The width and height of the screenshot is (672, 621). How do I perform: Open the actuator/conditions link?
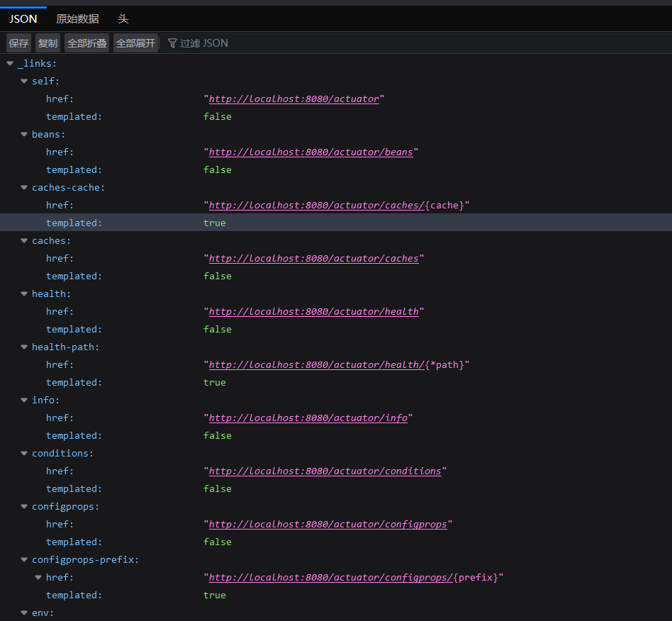pyautogui.click(x=325, y=471)
